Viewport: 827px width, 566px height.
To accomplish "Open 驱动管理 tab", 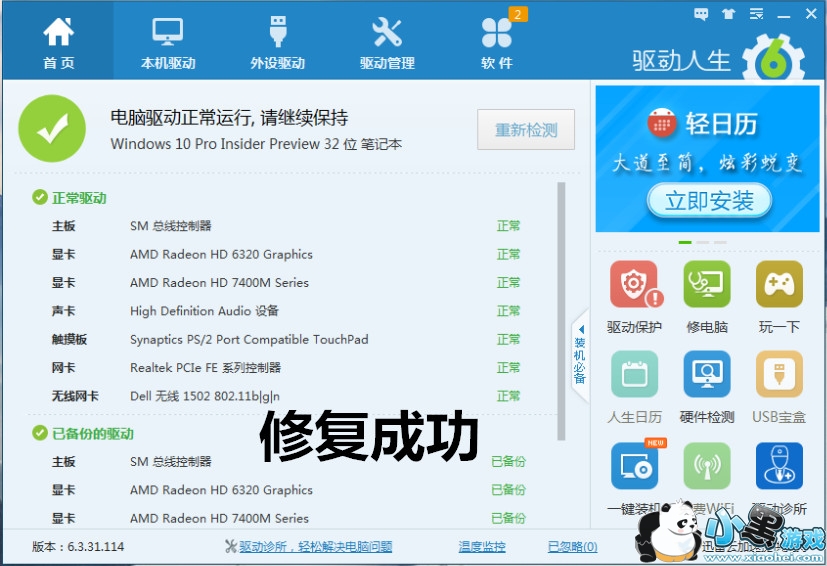I will pos(387,42).
